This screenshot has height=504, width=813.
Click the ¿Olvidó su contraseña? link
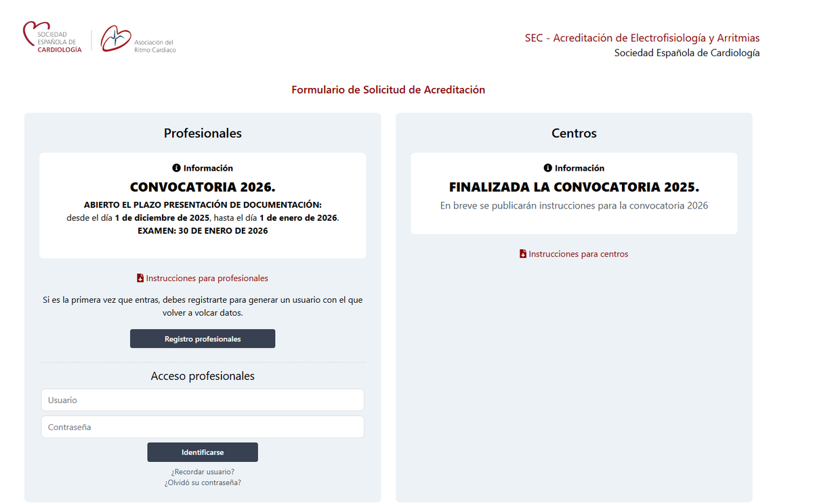coord(203,483)
